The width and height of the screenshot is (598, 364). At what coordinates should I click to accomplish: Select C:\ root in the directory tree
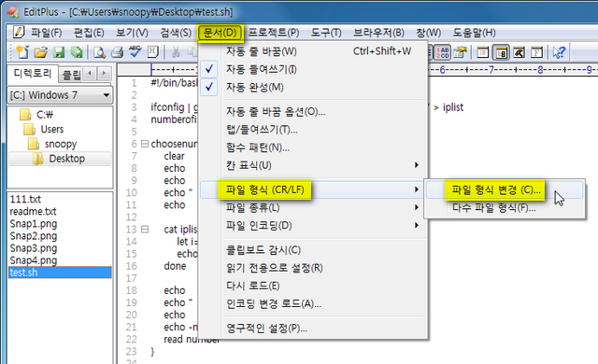pos(45,115)
